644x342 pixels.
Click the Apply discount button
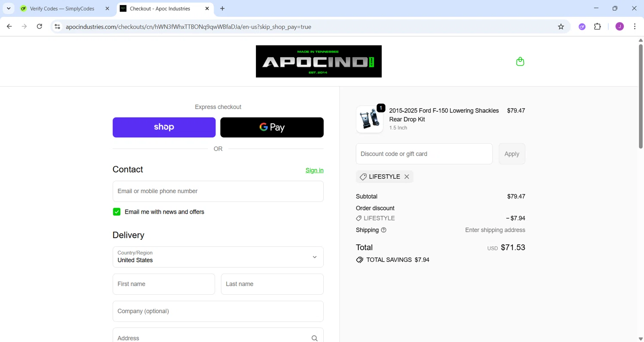pos(512,154)
